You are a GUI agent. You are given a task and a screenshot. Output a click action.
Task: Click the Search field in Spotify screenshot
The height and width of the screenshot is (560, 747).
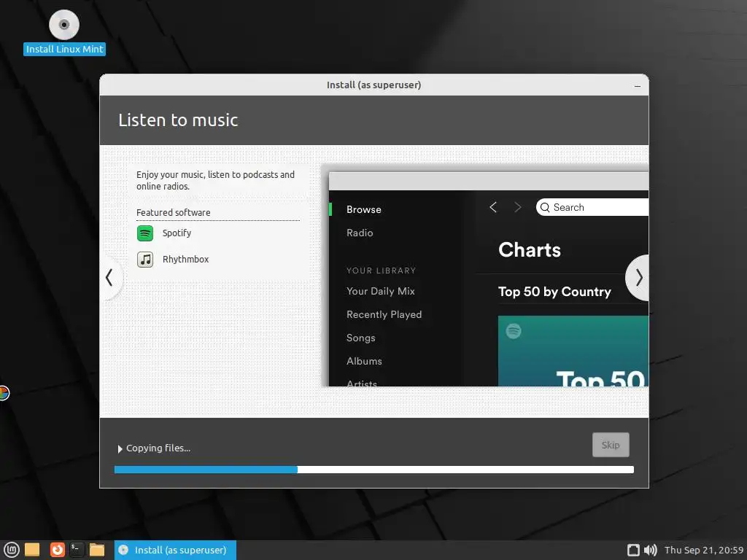click(x=592, y=207)
